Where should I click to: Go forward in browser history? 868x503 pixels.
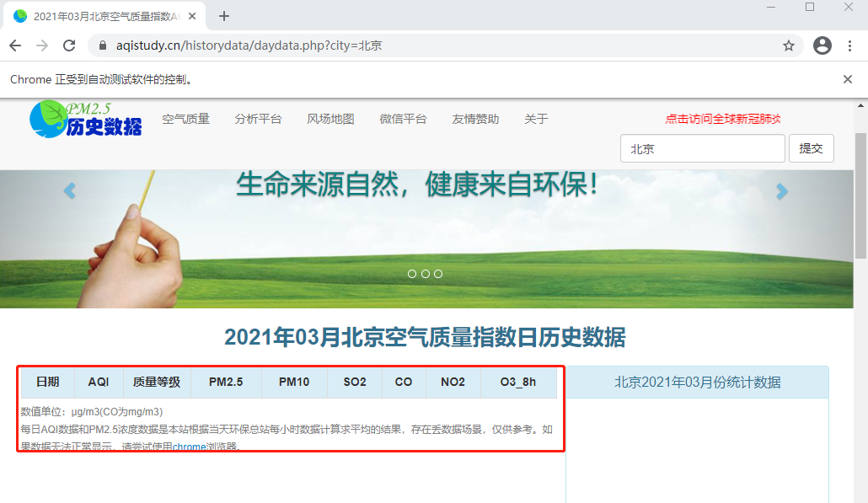pos(42,45)
